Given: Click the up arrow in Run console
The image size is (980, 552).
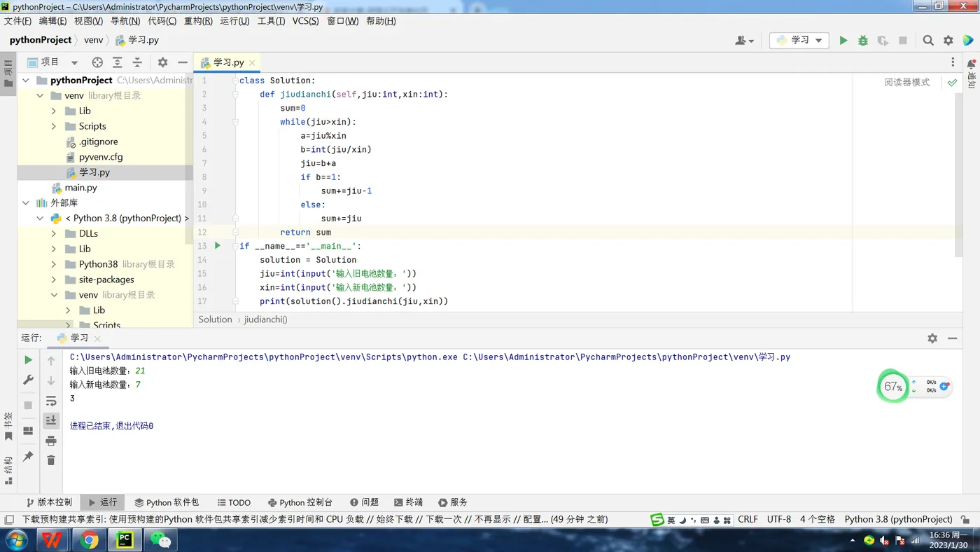Looking at the screenshot, I should click(51, 361).
